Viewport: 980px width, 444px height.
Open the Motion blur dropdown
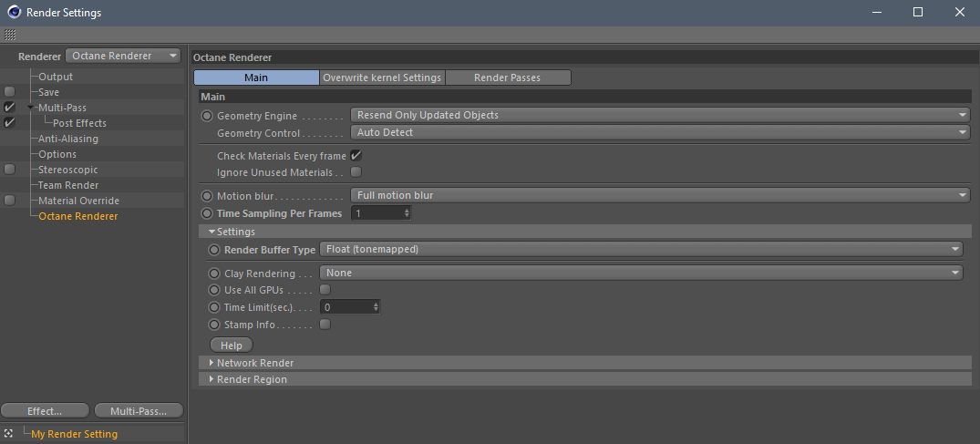[660, 195]
